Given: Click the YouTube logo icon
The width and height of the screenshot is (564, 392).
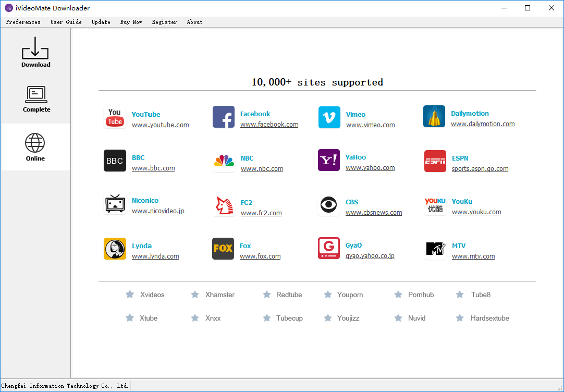Looking at the screenshot, I should coord(115,117).
